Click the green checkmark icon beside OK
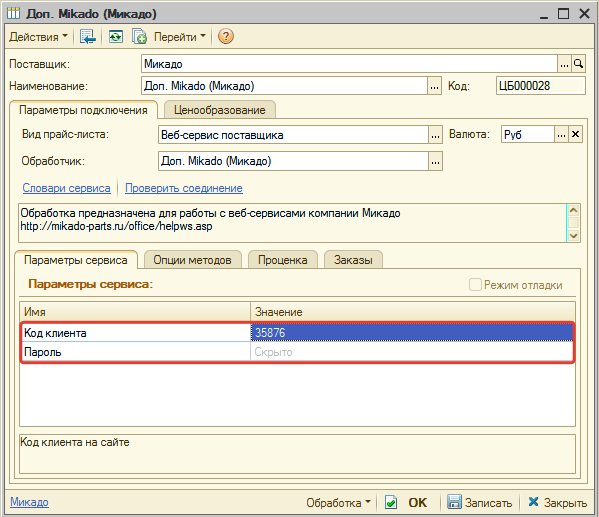Image resolution: width=599 pixels, height=517 pixels. [391, 502]
